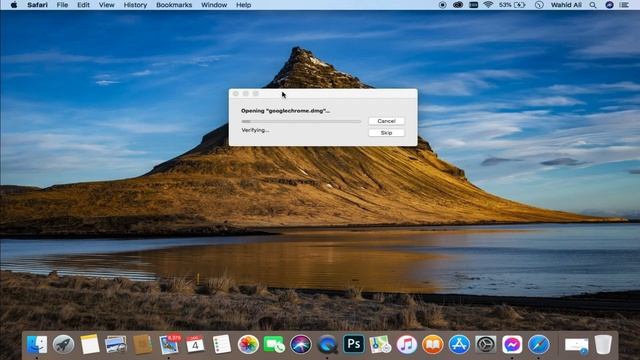Click the Siri menu bar icon
Screen dimensions: 640x360
point(609,5)
